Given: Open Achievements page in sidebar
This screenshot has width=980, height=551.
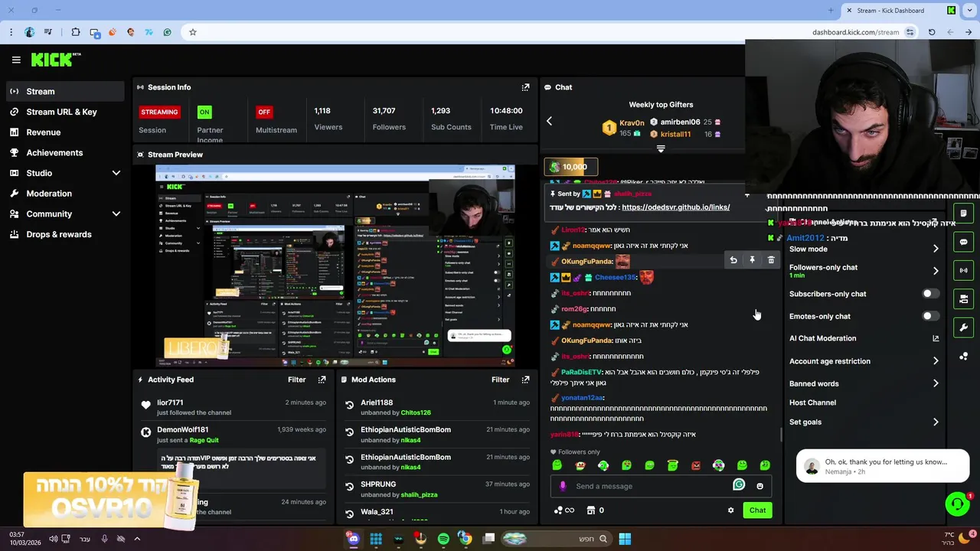Looking at the screenshot, I should pyautogui.click(x=64, y=152).
